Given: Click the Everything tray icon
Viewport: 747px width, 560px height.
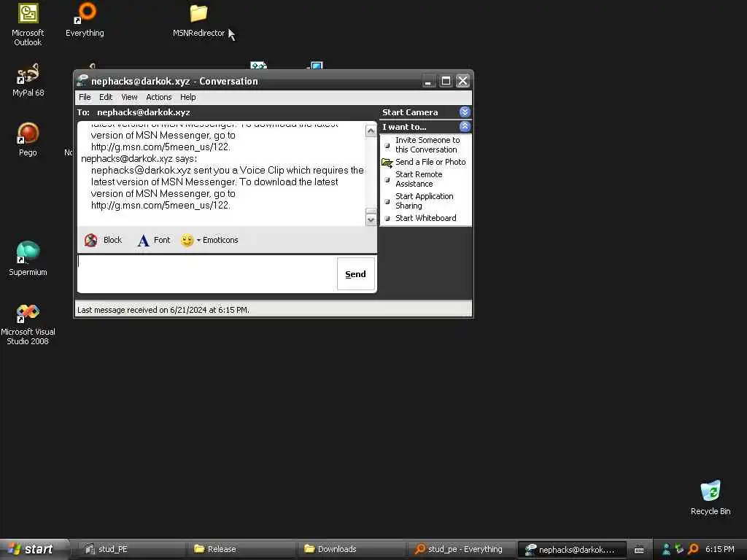Looking at the screenshot, I should [x=693, y=549].
